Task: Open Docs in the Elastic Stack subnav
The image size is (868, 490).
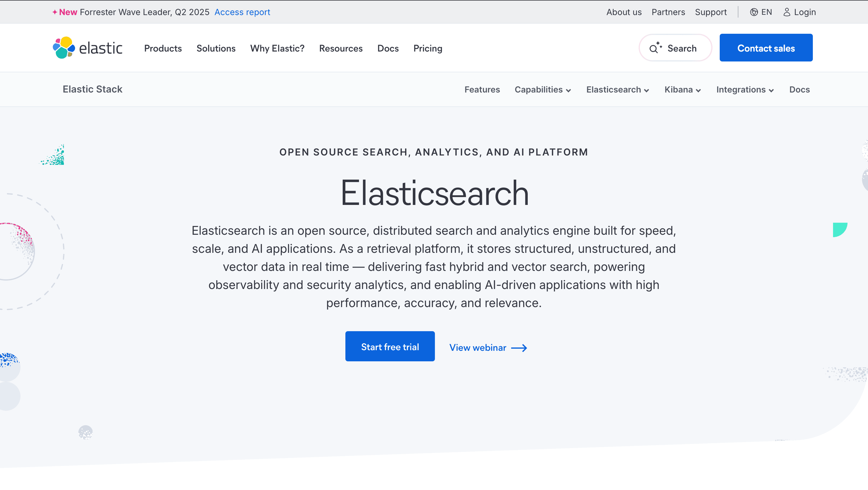Action: (x=799, y=90)
